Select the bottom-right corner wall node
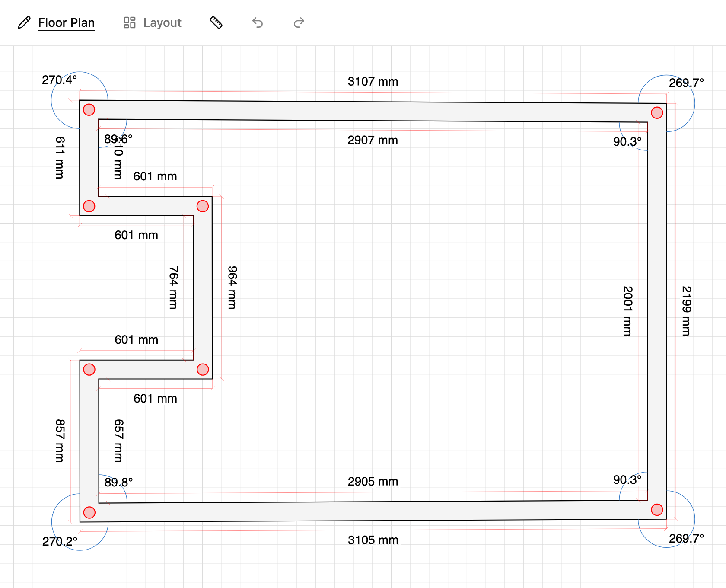This screenshot has width=726, height=588. pyautogui.click(x=657, y=510)
